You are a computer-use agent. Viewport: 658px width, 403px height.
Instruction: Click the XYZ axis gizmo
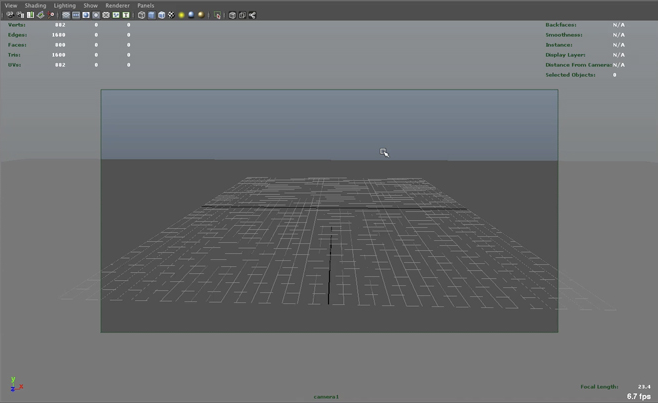(x=15, y=384)
